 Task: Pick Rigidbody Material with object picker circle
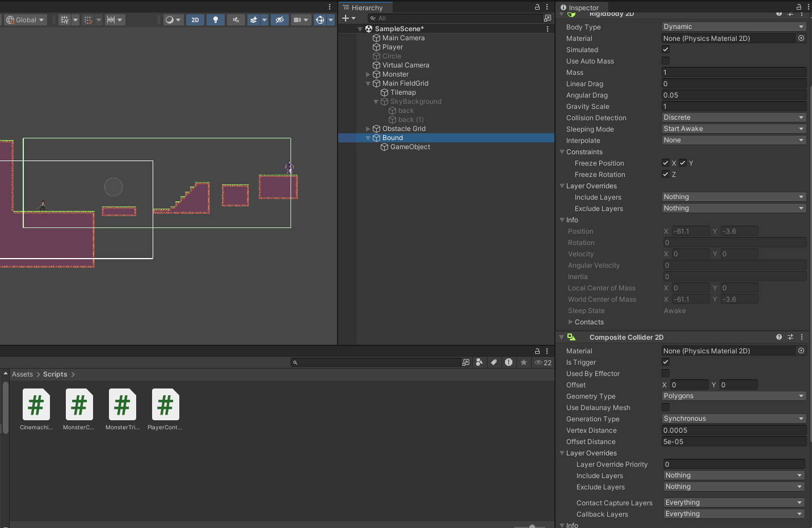pos(801,38)
